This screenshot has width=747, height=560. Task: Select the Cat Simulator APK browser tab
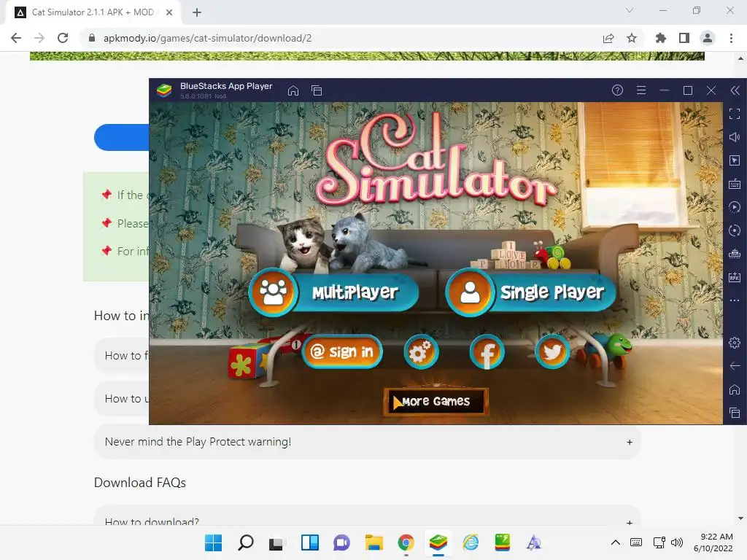coord(93,12)
